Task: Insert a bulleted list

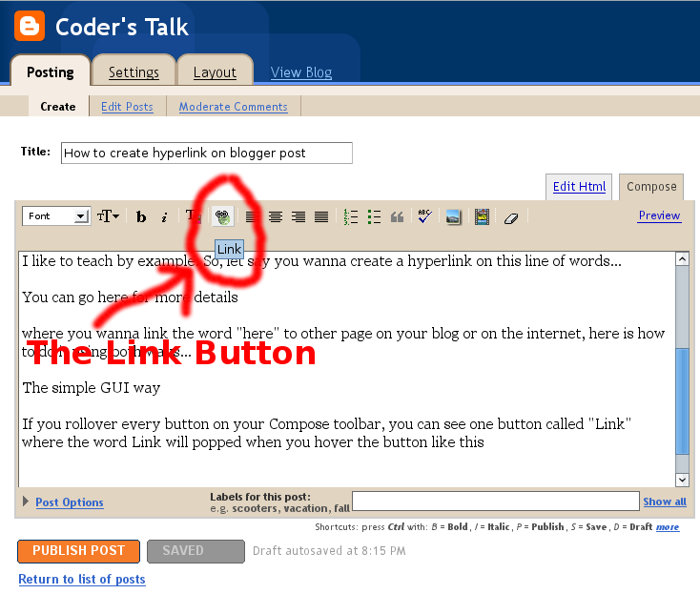Action: coord(374,216)
